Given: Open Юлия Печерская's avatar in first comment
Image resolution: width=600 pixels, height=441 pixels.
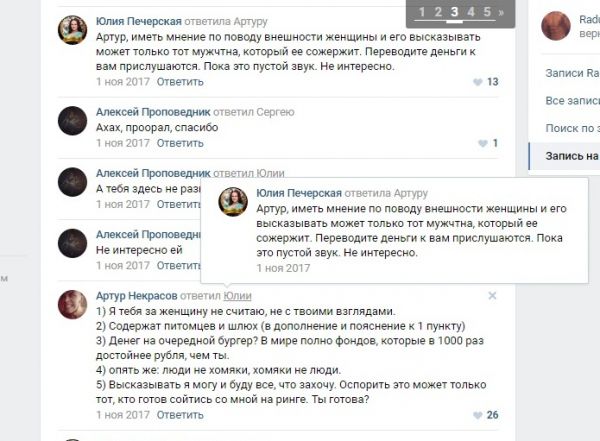Looking at the screenshot, I should point(73,30).
